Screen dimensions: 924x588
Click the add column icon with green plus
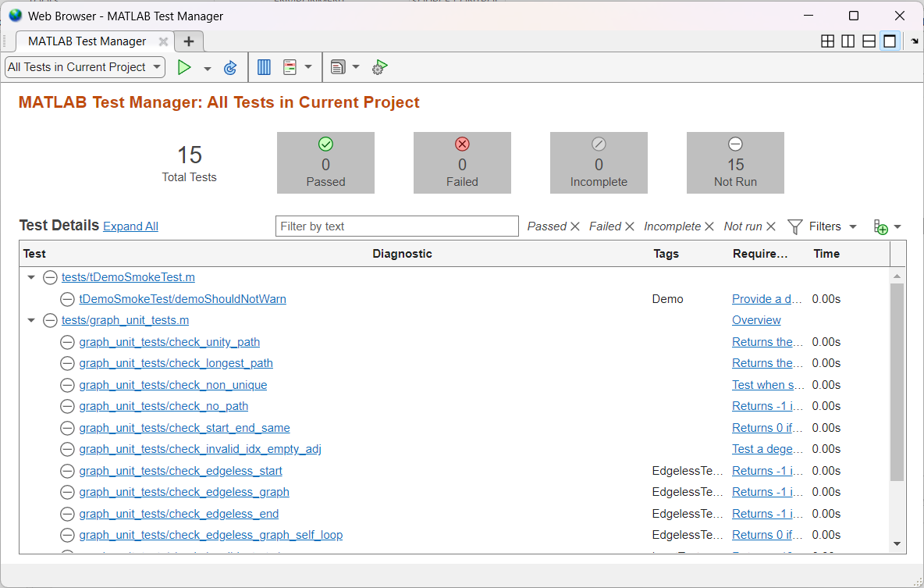(x=880, y=227)
